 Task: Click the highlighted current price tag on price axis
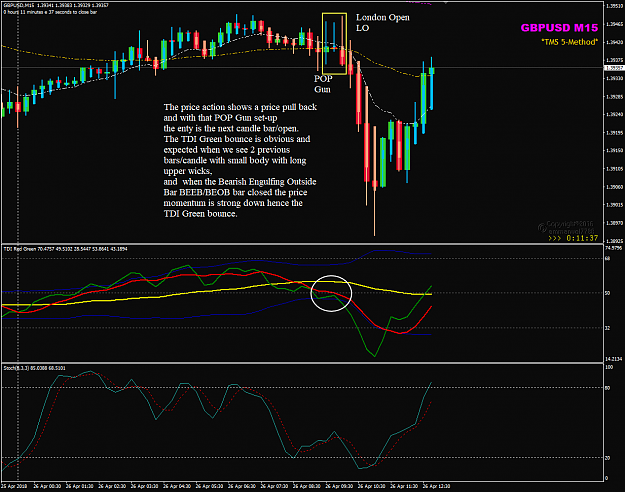tap(613, 68)
